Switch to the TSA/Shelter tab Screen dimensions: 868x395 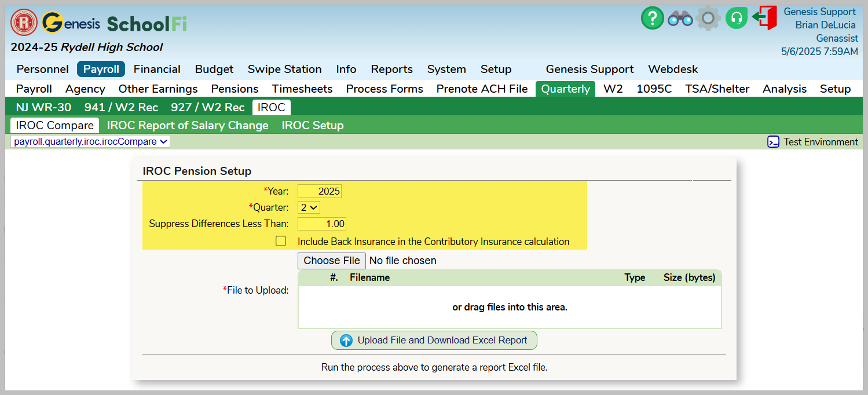pos(717,89)
